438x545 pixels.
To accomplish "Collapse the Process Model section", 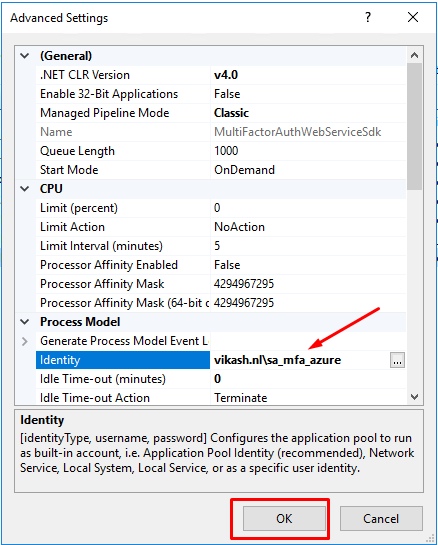I will (25, 322).
